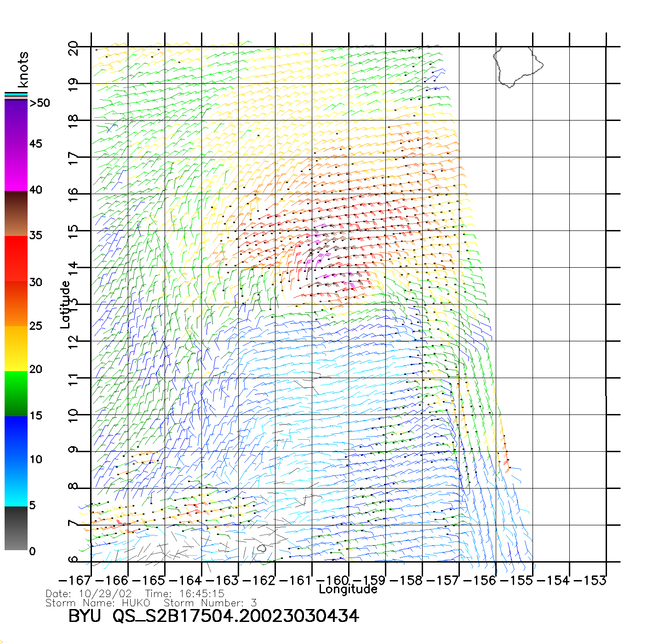Click the 'Date: 10/29/02' text

point(89,594)
